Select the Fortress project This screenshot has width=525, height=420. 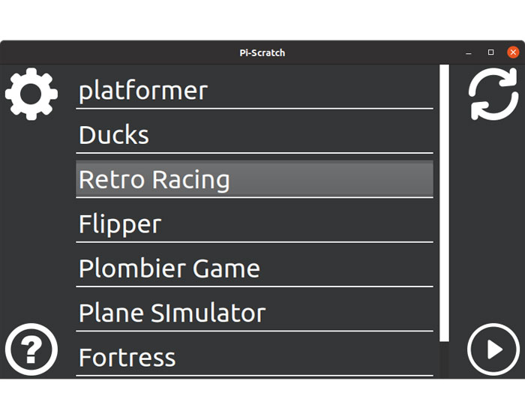(x=254, y=357)
